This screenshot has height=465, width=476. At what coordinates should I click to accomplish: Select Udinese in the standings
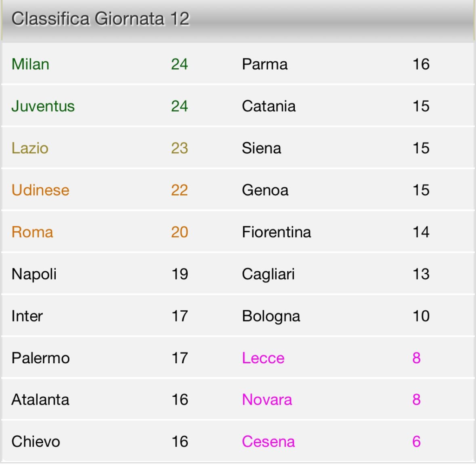click(x=40, y=190)
